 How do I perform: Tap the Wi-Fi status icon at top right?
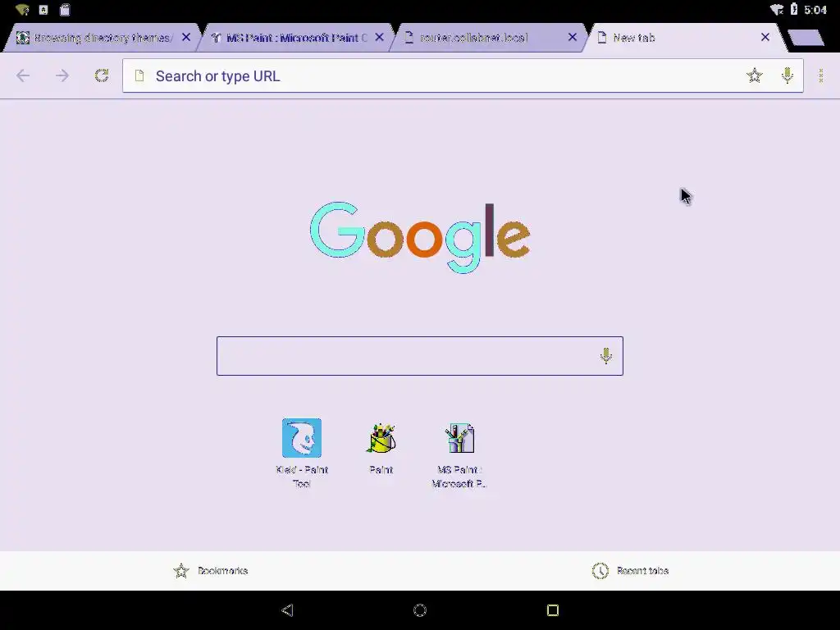776,10
